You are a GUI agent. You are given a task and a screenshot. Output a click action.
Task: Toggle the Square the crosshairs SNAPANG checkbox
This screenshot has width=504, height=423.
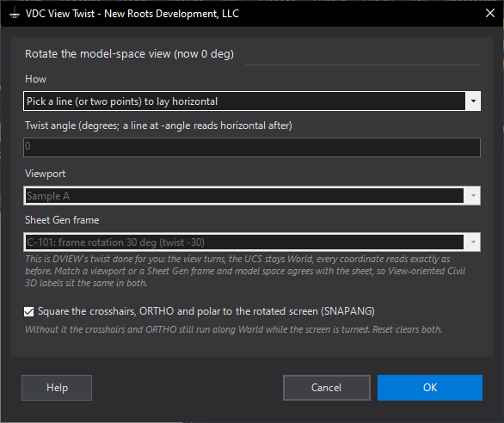29,311
